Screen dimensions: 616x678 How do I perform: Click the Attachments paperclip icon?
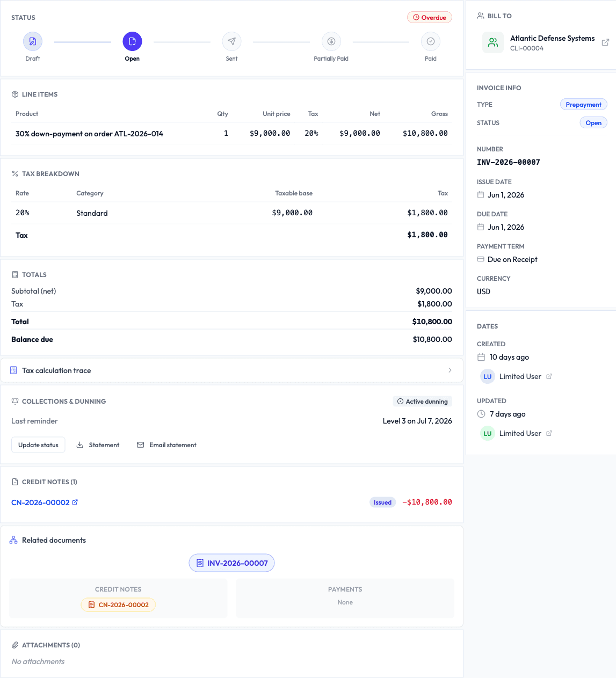(15, 645)
